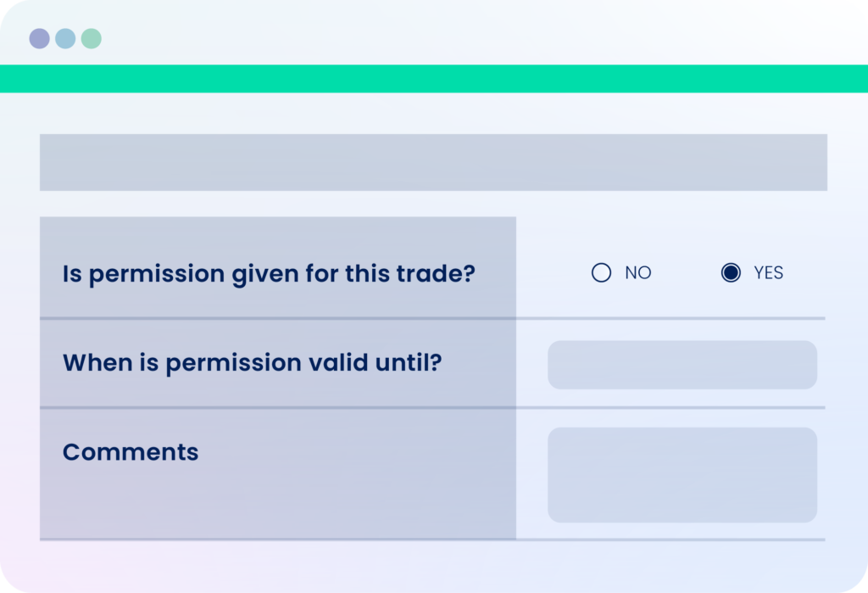Click empty space between NO and YES options

[x=685, y=272]
